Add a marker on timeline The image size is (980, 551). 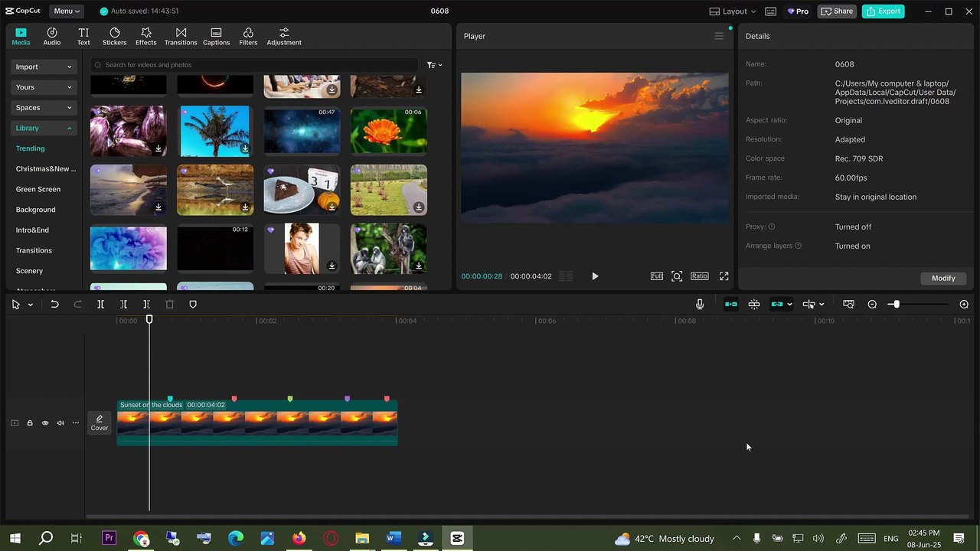click(x=193, y=305)
